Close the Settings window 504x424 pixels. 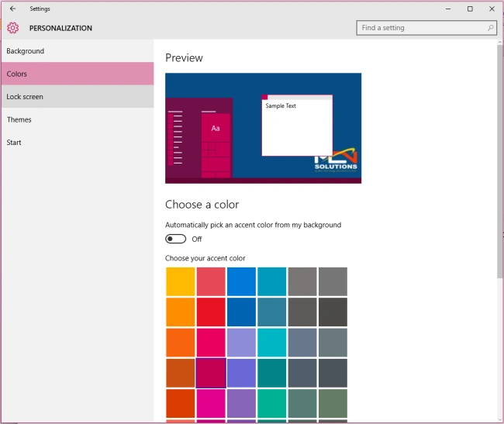[492, 9]
